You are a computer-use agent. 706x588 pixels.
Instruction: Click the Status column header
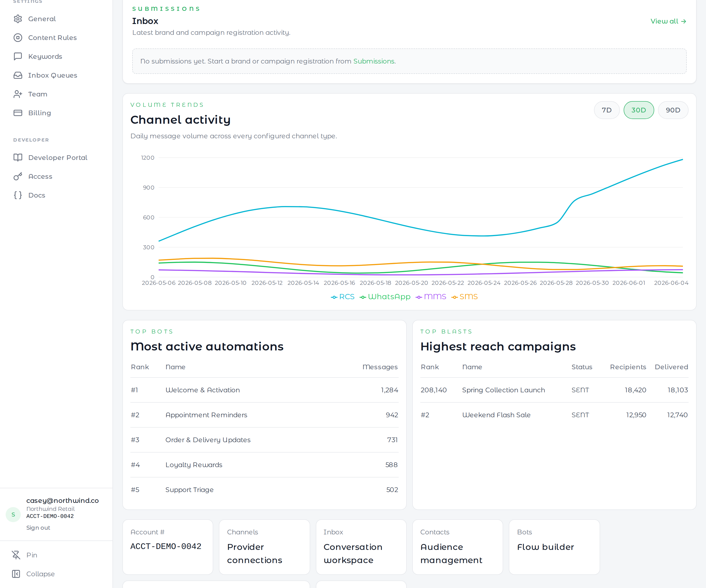tap(582, 367)
